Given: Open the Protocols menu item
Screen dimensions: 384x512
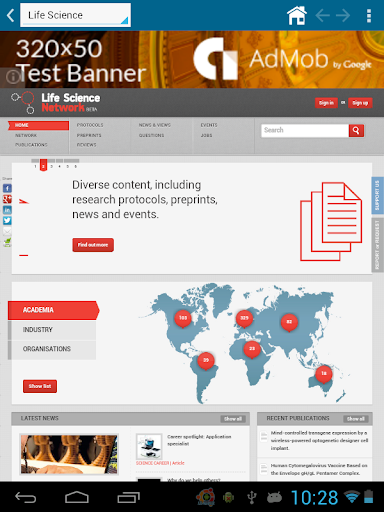Looking at the screenshot, I should click(90, 125).
